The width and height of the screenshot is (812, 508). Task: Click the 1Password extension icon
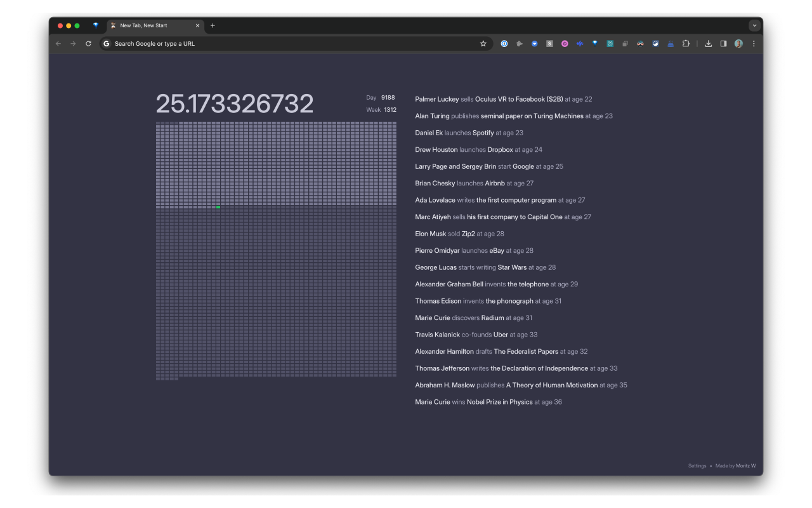point(504,44)
